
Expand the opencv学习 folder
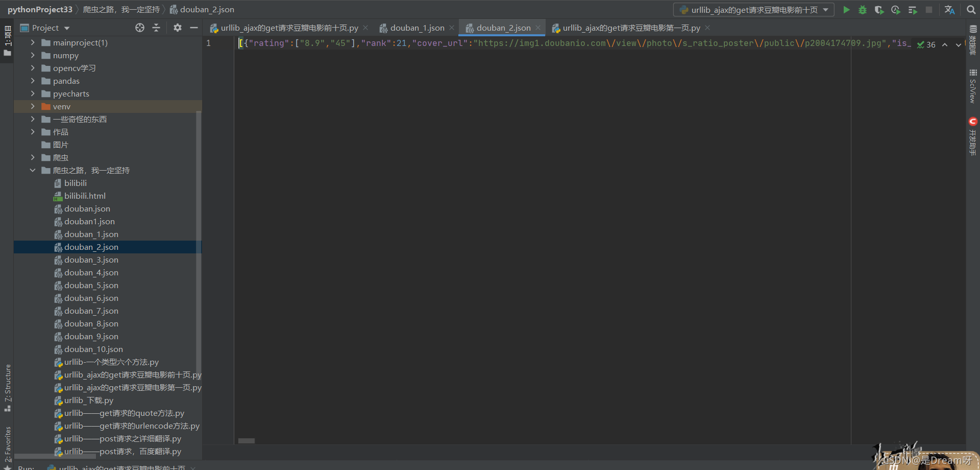pyautogui.click(x=33, y=68)
